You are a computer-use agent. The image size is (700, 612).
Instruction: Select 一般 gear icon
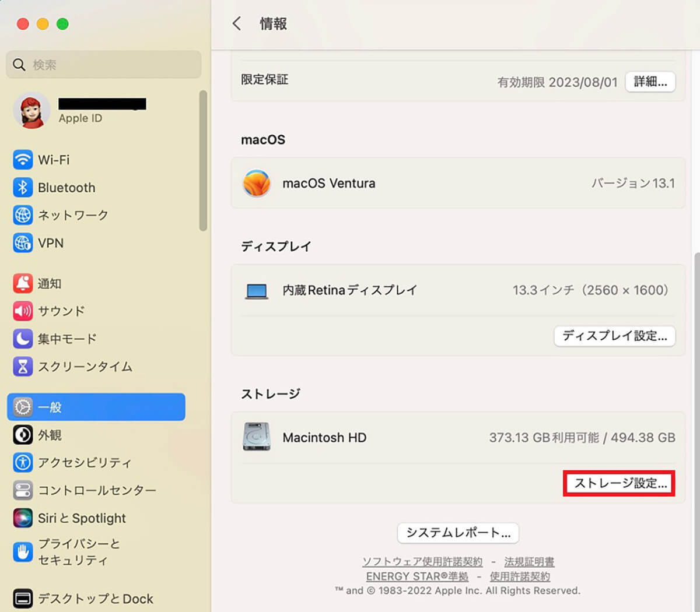23,407
